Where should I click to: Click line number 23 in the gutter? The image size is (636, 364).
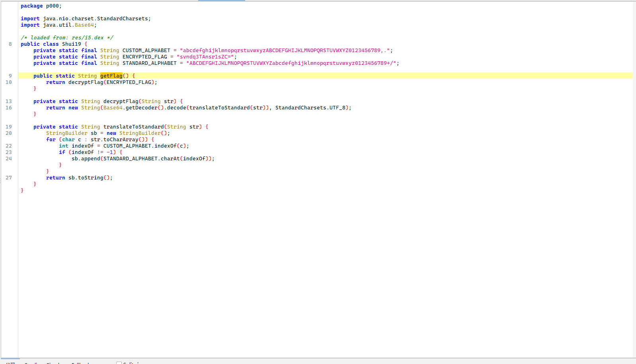click(9, 152)
